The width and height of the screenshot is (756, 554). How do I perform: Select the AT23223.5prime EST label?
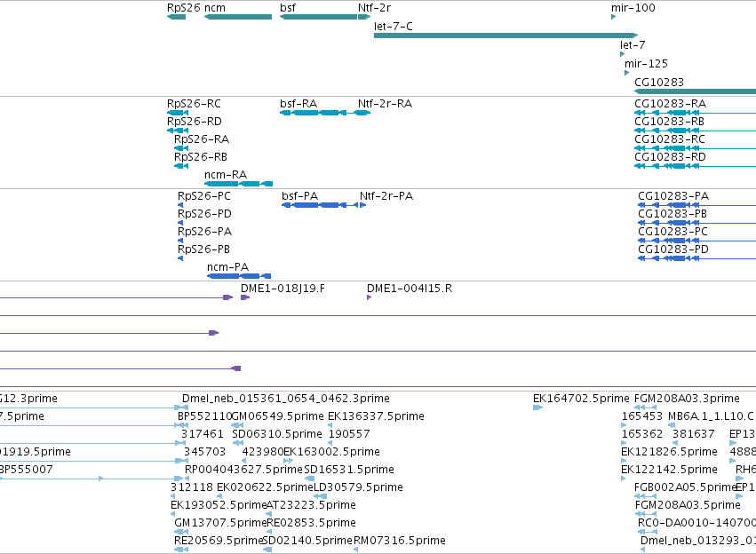pyautogui.click(x=312, y=505)
